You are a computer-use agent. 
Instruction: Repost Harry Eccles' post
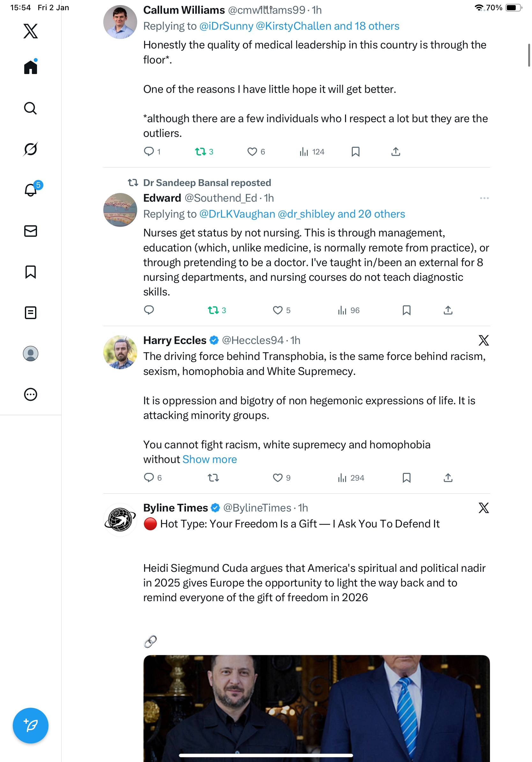click(213, 478)
